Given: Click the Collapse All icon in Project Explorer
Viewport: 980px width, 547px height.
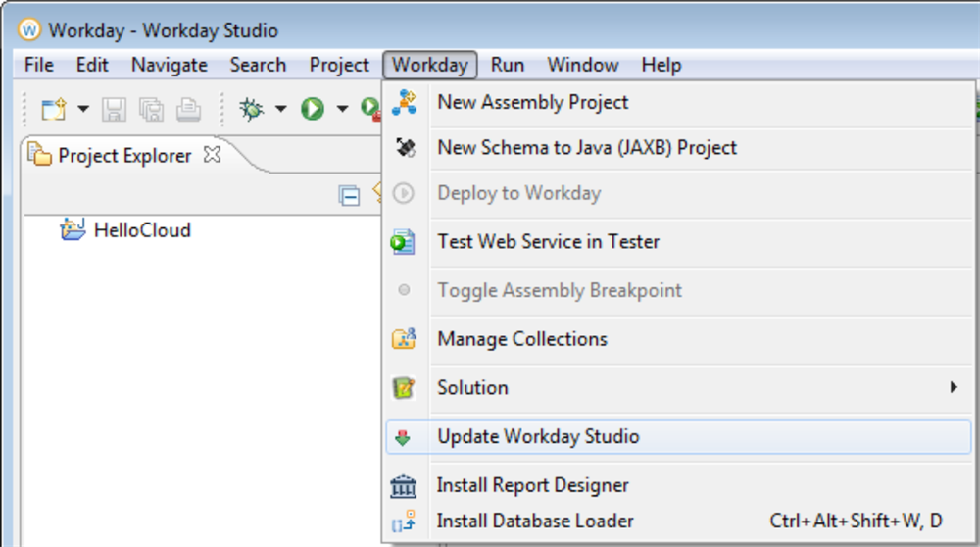Looking at the screenshot, I should pyautogui.click(x=349, y=196).
